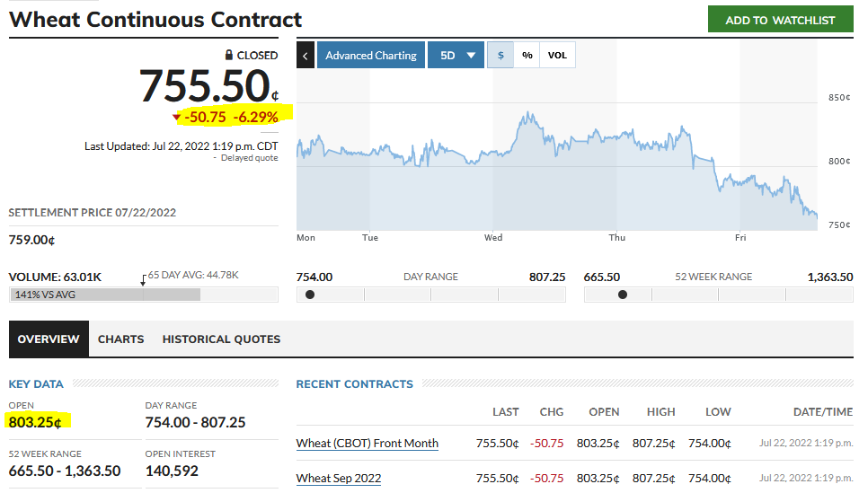
Task: Click the LOW column header
Action: pyautogui.click(x=718, y=412)
